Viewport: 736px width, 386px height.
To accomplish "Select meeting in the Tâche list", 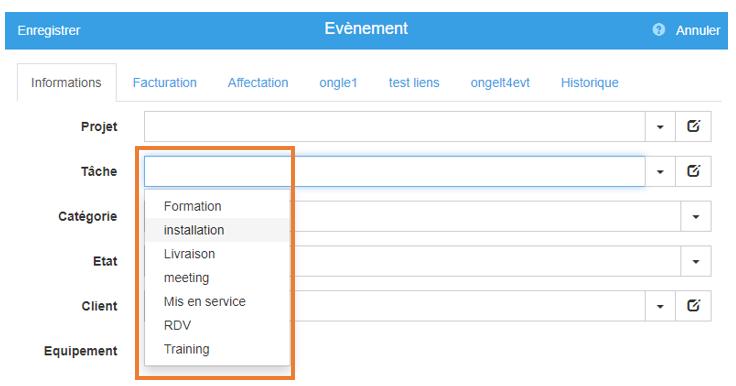I will (217, 278).
